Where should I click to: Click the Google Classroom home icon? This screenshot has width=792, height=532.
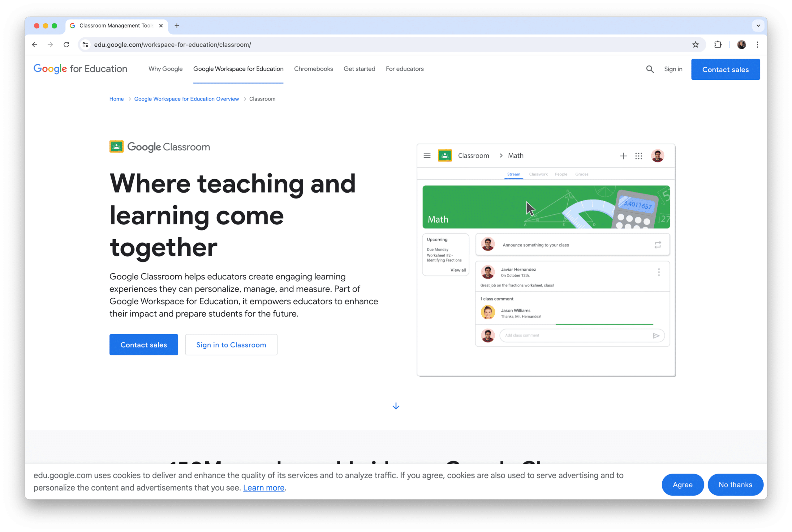[445, 155]
